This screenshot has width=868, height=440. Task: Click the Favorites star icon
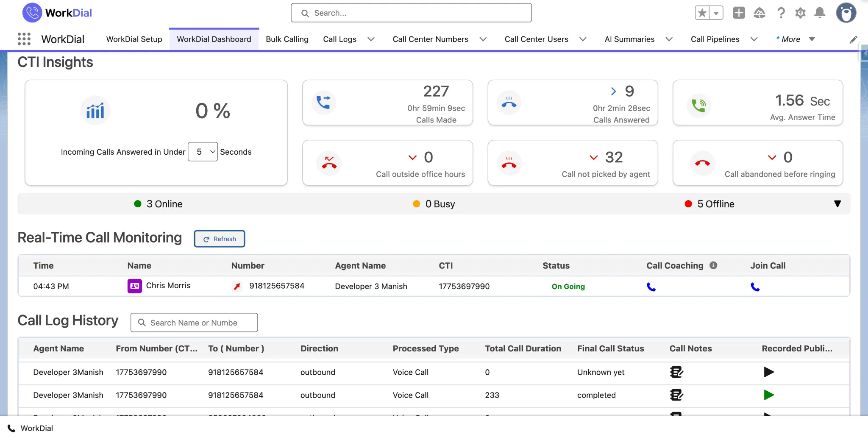pos(702,13)
